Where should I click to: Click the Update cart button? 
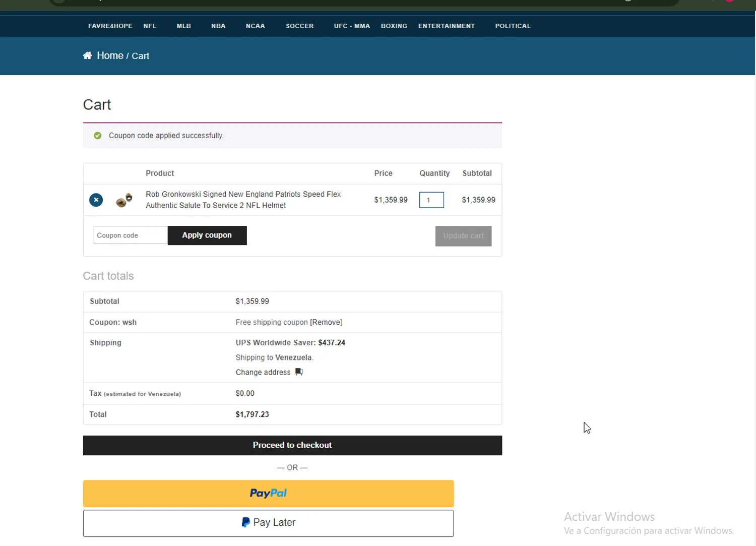pyautogui.click(x=464, y=236)
